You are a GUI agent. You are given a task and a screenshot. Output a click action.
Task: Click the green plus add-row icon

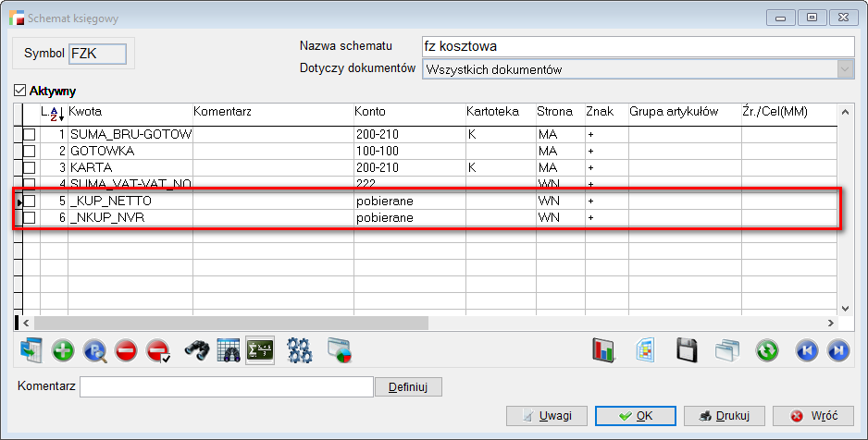tap(63, 351)
